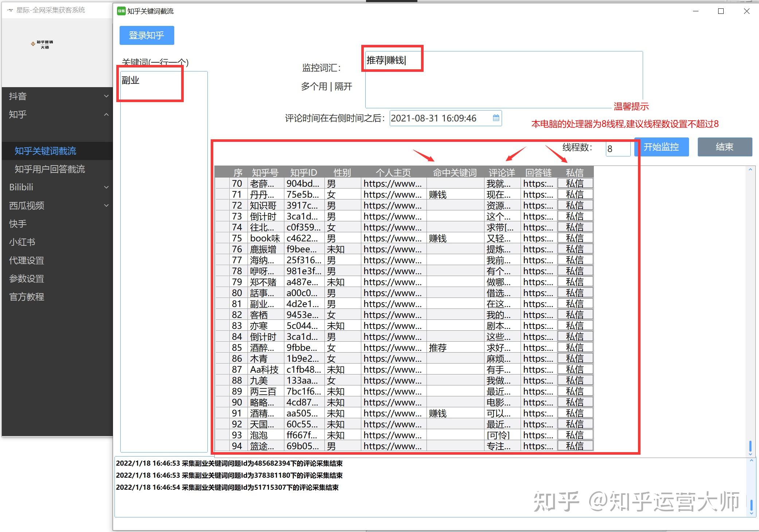Screen dimensions: 759x532
Task: Select 知乎关键词截流 in the sidebar
Action: pos(58,151)
